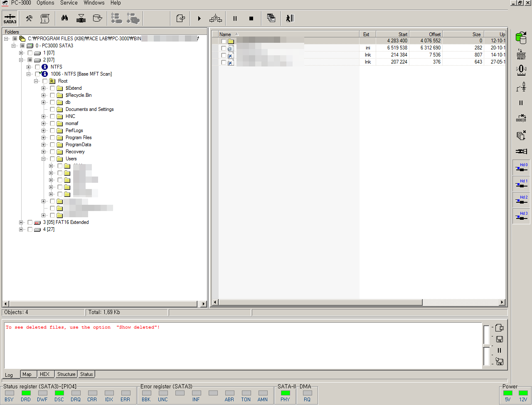Expand the momaf folder node
532x405 pixels.
(43, 123)
